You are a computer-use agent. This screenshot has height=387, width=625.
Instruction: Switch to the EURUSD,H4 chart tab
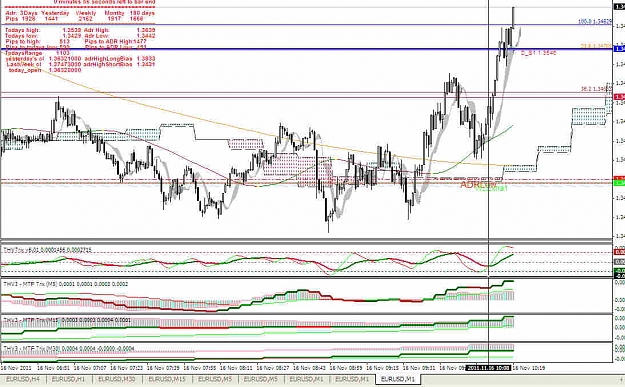tap(23, 379)
